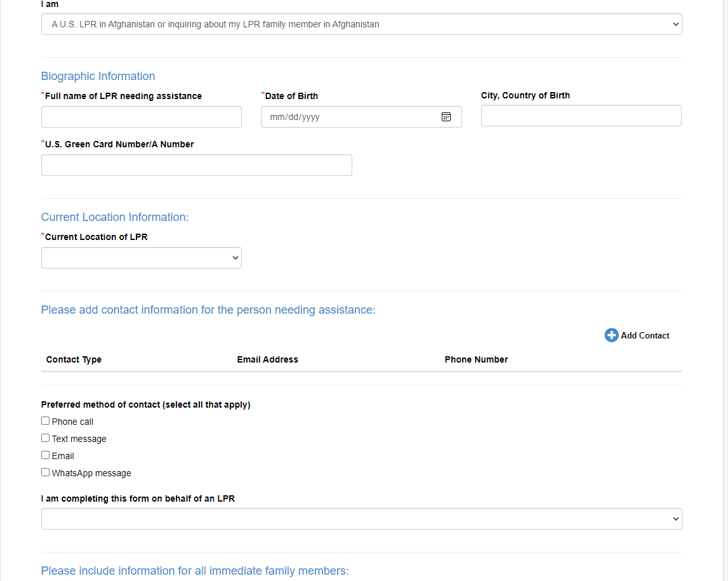
Task: Select the WhatsApp message checkbox
Action: pyautogui.click(x=46, y=472)
